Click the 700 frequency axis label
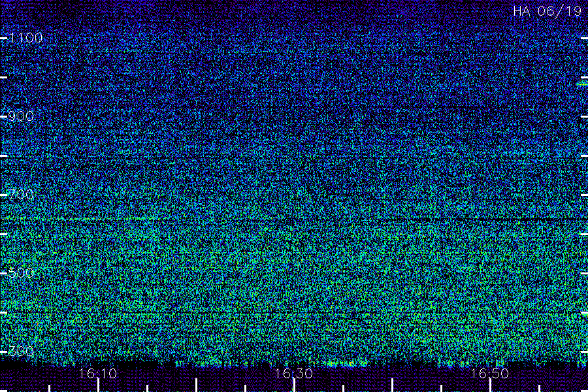The width and height of the screenshot is (588, 392). (21, 195)
